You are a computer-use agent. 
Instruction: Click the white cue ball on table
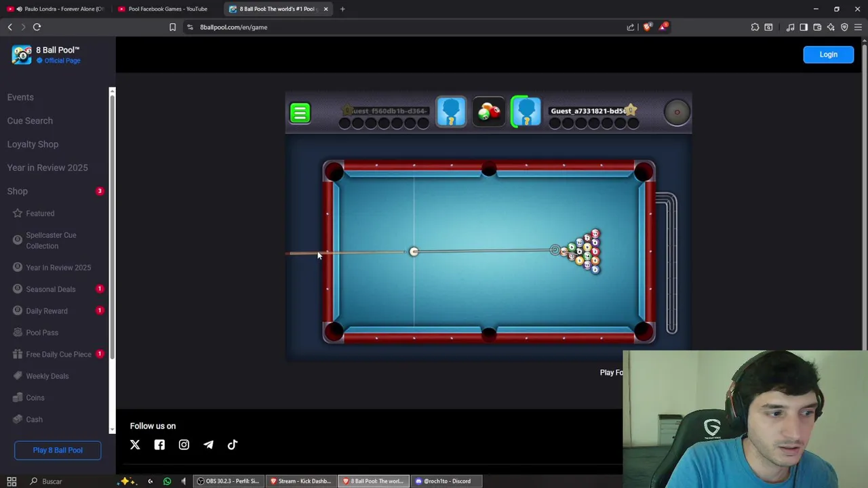414,251
